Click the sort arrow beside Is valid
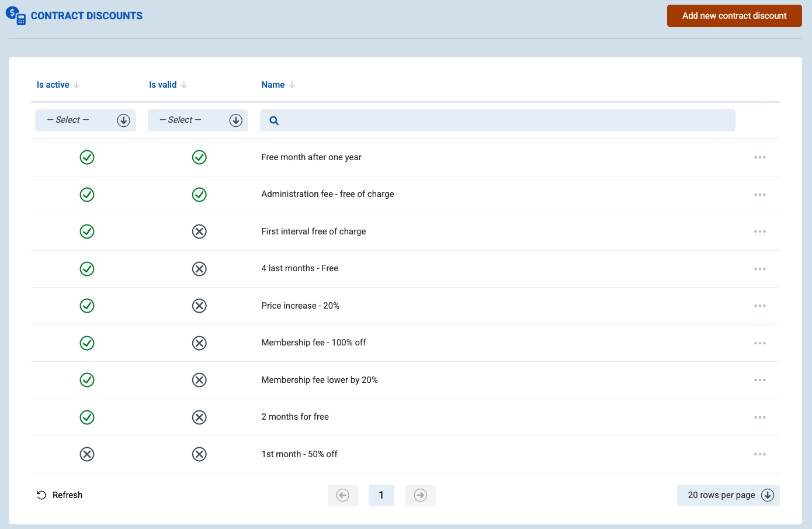Image resolution: width=812 pixels, height=529 pixels. click(x=184, y=85)
